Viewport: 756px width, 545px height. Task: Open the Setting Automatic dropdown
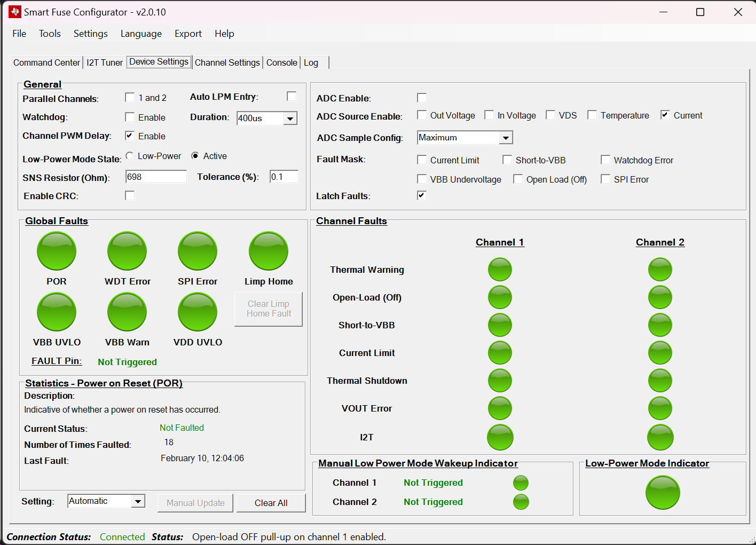point(138,501)
